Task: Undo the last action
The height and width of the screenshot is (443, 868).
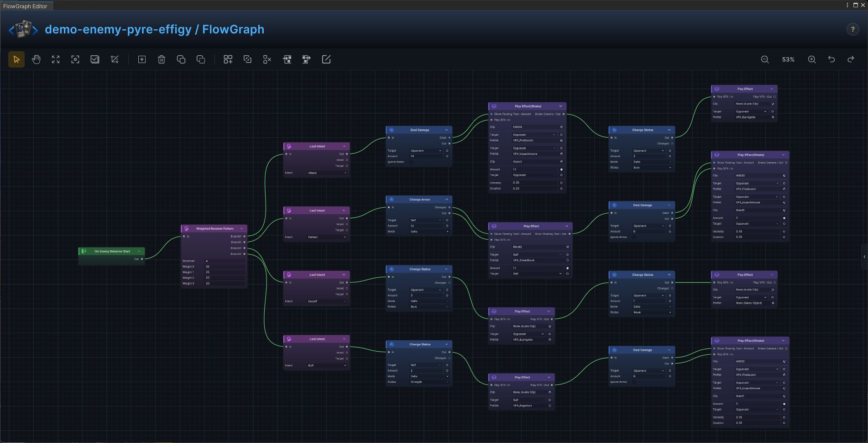Action: pyautogui.click(x=831, y=59)
